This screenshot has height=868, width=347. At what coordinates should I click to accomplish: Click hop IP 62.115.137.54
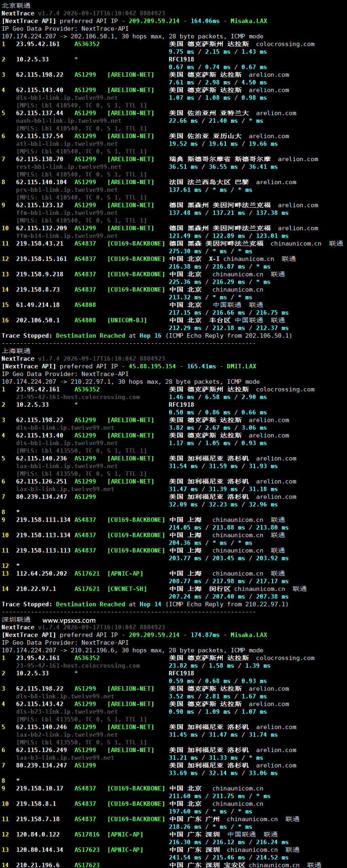(40, 136)
